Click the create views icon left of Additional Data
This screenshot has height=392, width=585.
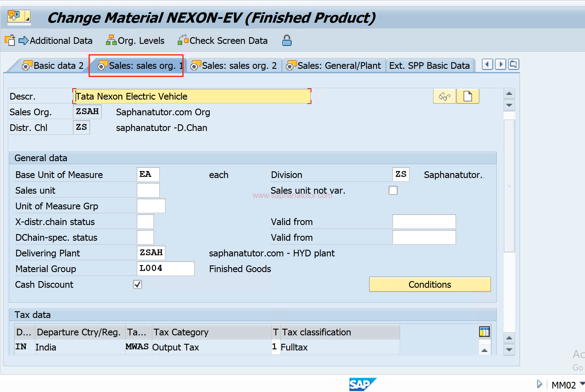coord(10,40)
